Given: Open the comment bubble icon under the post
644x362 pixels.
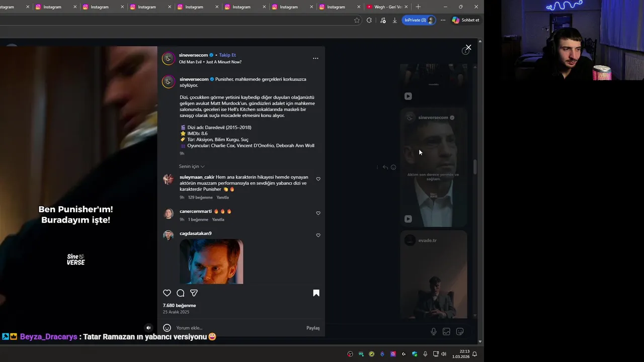Looking at the screenshot, I should click(181, 293).
